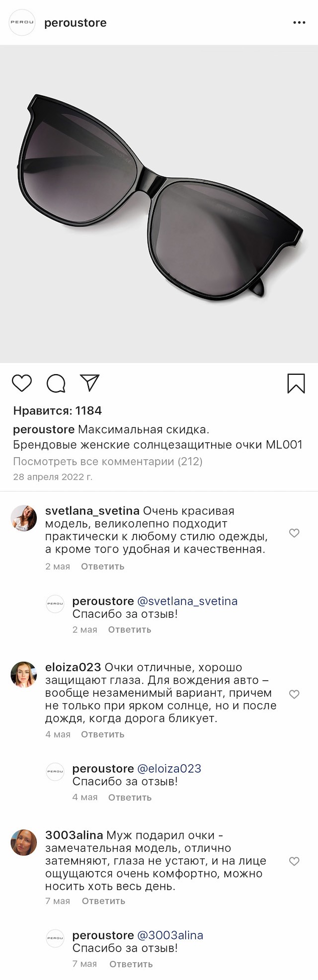318x980 pixels.
Task: Open eloiza023's profile picture
Action: (x=24, y=674)
